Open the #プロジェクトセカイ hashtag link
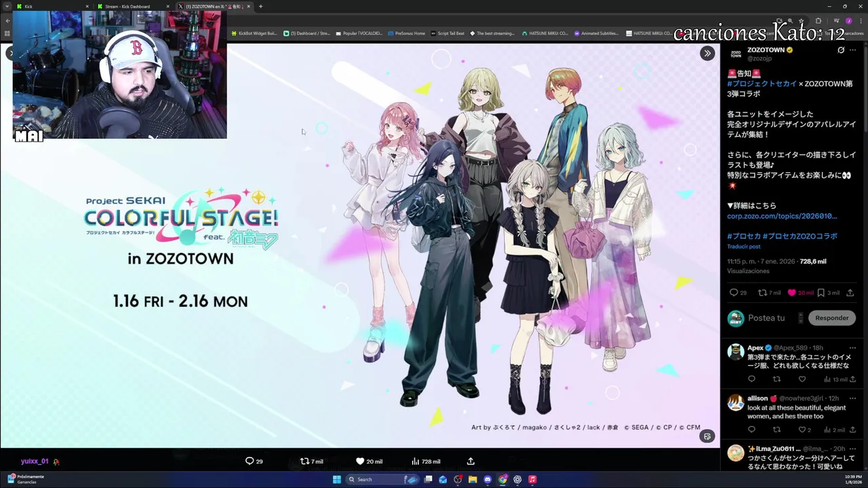868x488 pixels. [x=762, y=83]
